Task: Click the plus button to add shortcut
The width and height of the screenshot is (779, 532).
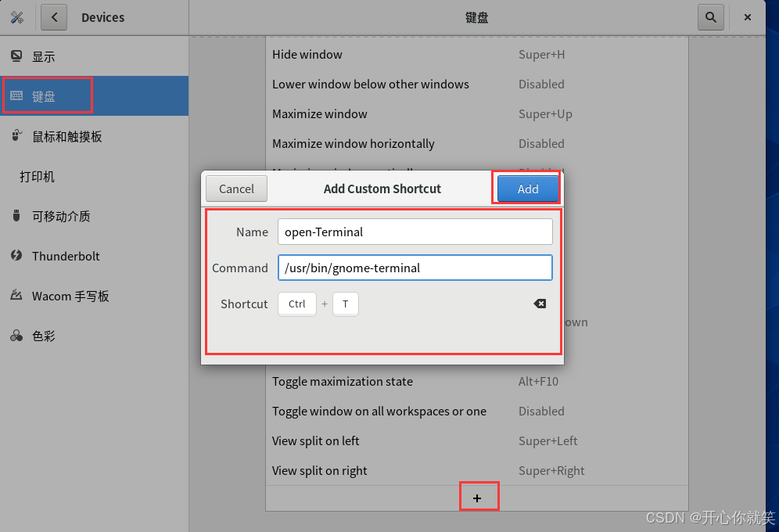Action: (477, 498)
